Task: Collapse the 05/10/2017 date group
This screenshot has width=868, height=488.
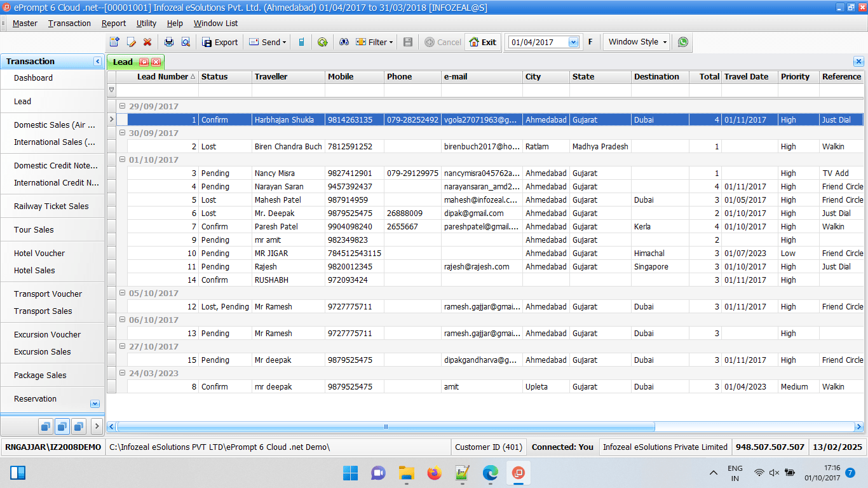Action: 122,293
